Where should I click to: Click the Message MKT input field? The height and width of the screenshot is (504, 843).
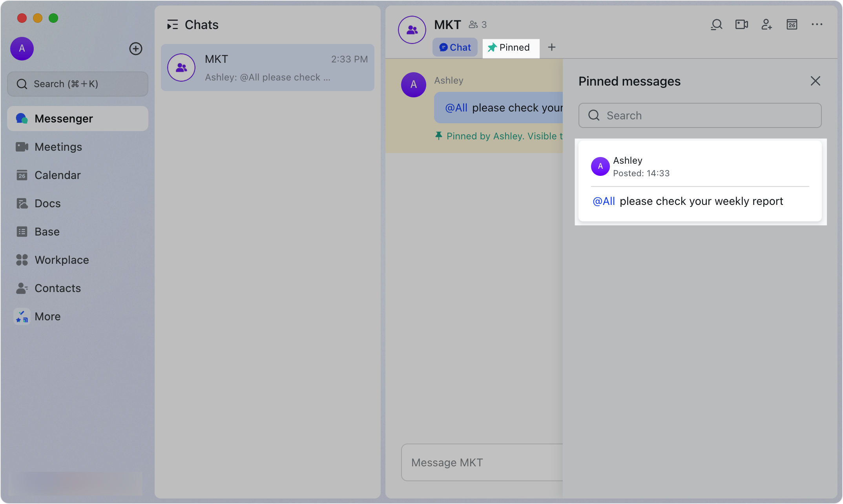click(471, 462)
